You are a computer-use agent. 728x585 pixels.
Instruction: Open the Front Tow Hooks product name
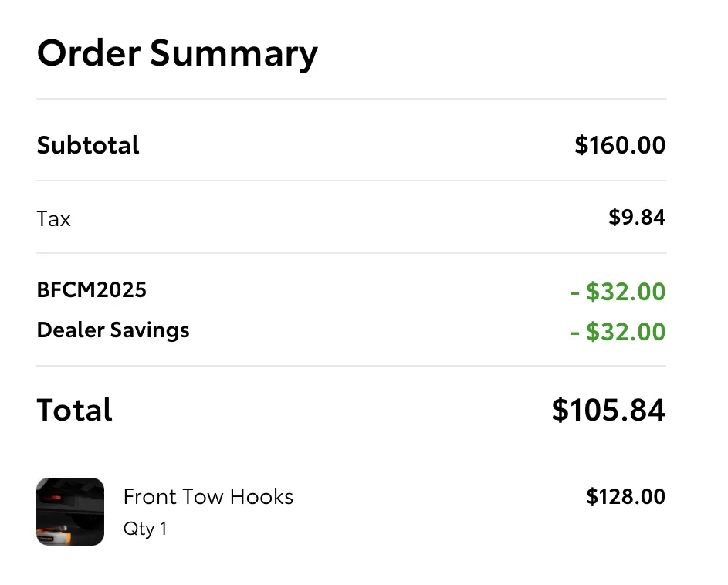click(x=208, y=496)
